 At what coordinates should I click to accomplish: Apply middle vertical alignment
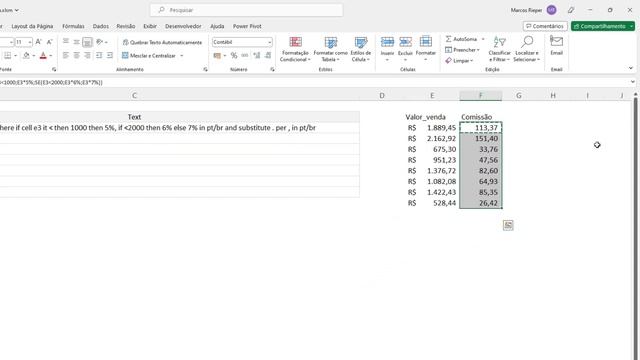pos(76,42)
